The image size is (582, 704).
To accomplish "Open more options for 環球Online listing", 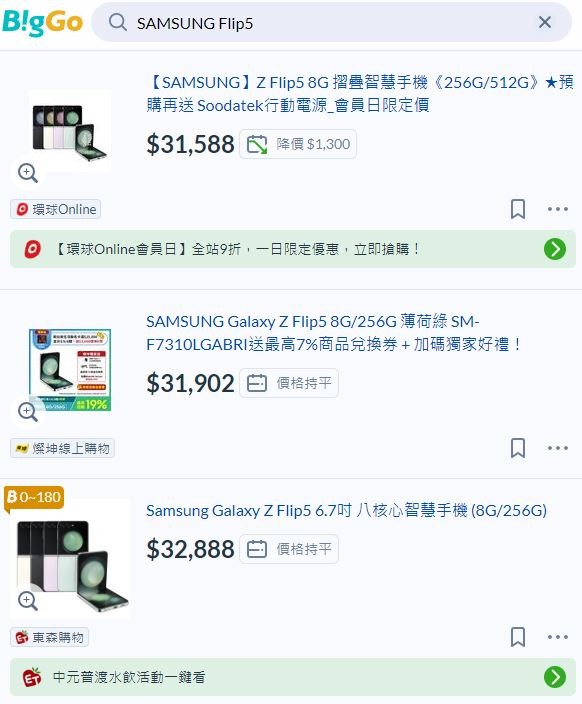I will [558, 209].
